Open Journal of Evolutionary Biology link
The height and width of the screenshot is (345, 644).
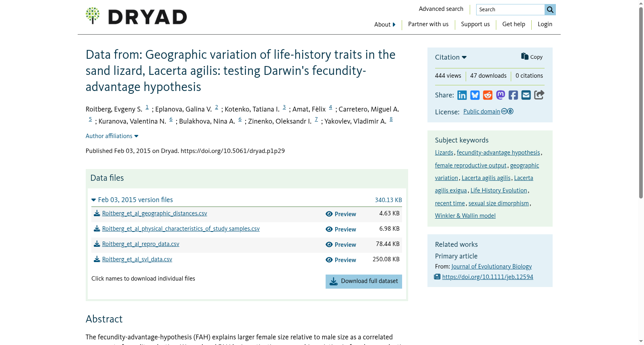click(491, 266)
